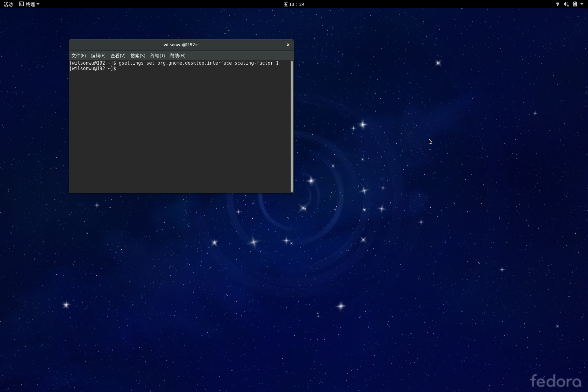Open the 帮助(H) menu
This screenshot has height=392, width=588.
(178, 56)
